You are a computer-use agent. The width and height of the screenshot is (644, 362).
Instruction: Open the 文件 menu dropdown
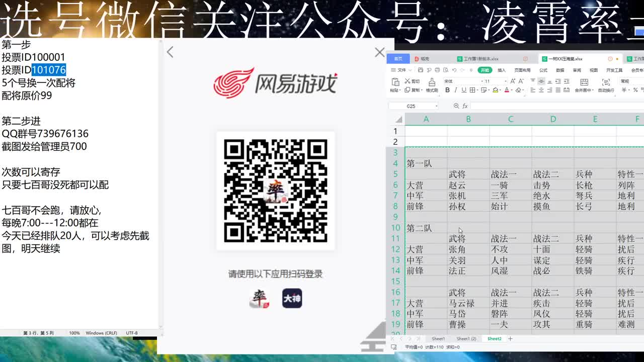click(x=401, y=70)
